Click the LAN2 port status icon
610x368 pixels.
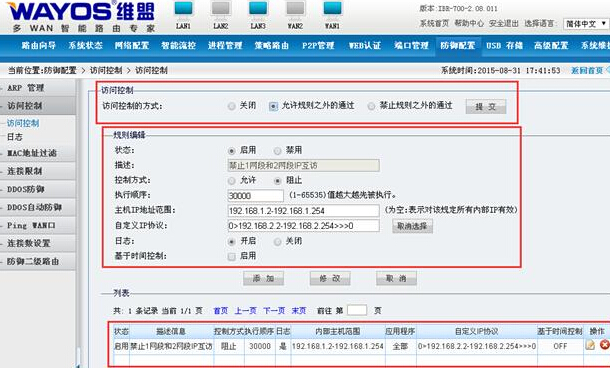point(221,11)
